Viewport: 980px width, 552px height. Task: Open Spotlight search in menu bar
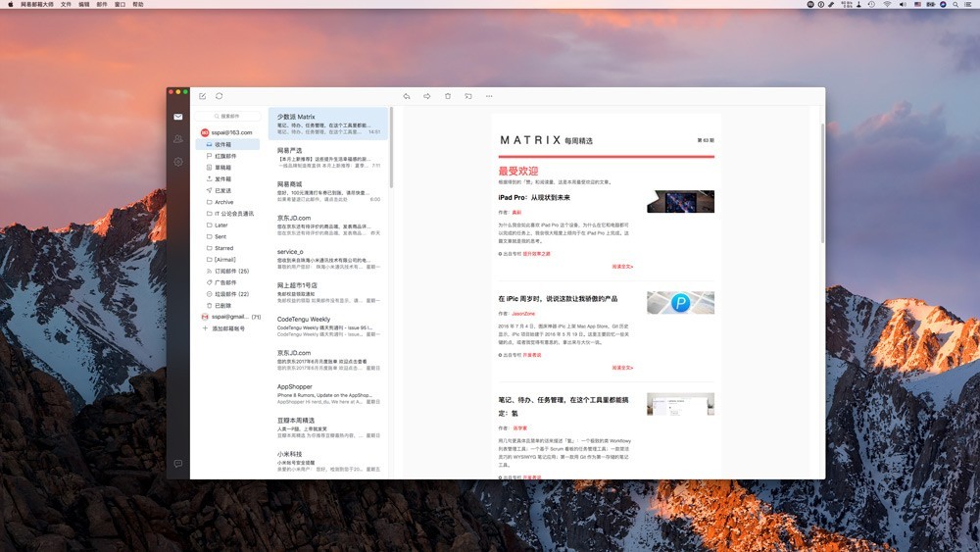pos(955,4)
